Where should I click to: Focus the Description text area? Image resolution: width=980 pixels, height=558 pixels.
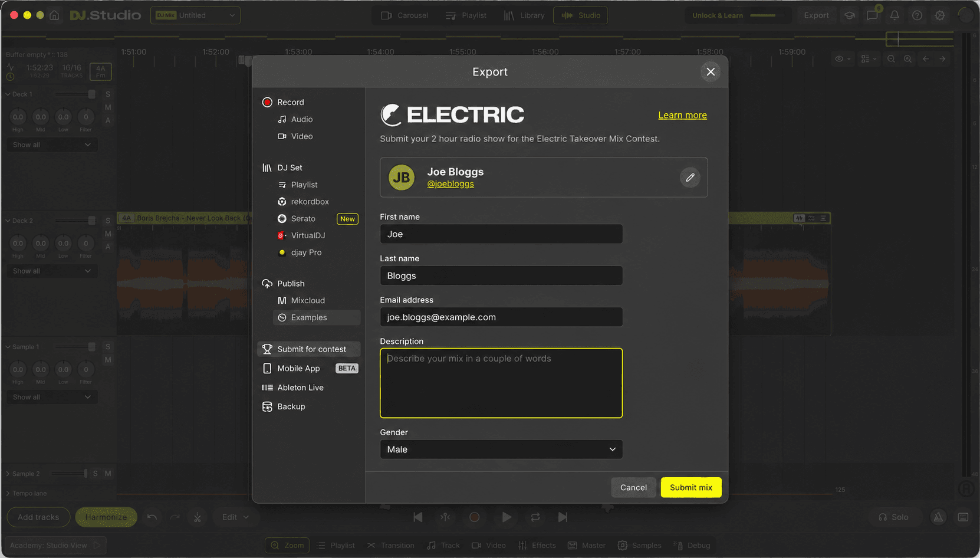pos(501,383)
